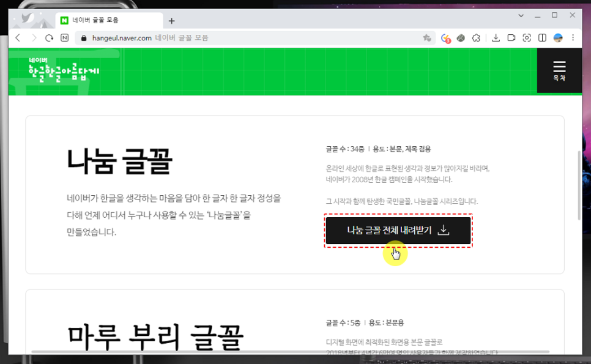This screenshot has width=591, height=364.
Task: Click the 용도 : 본문용 text
Action: [386, 322]
